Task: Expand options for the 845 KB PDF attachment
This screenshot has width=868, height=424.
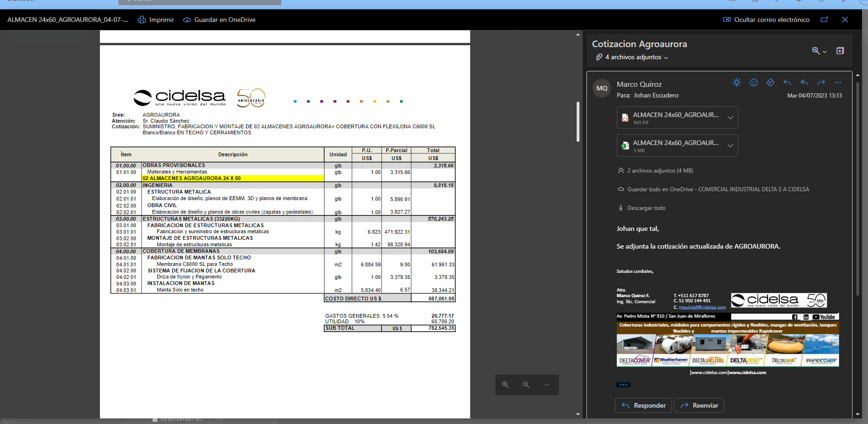Action: 731,118
